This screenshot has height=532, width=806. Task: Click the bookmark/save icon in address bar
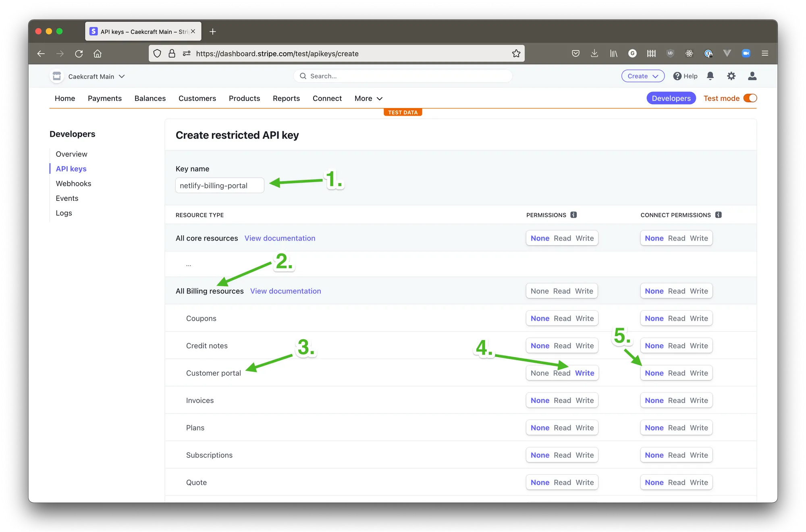515,54
